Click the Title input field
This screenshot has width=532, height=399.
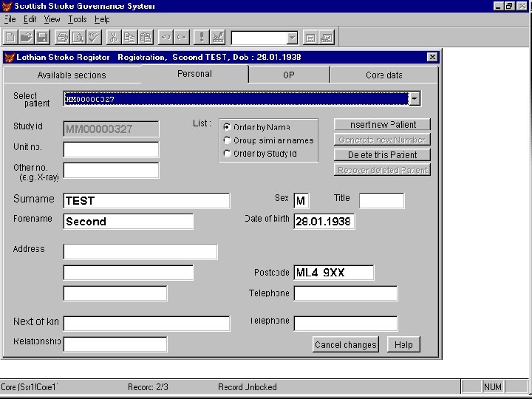point(382,200)
